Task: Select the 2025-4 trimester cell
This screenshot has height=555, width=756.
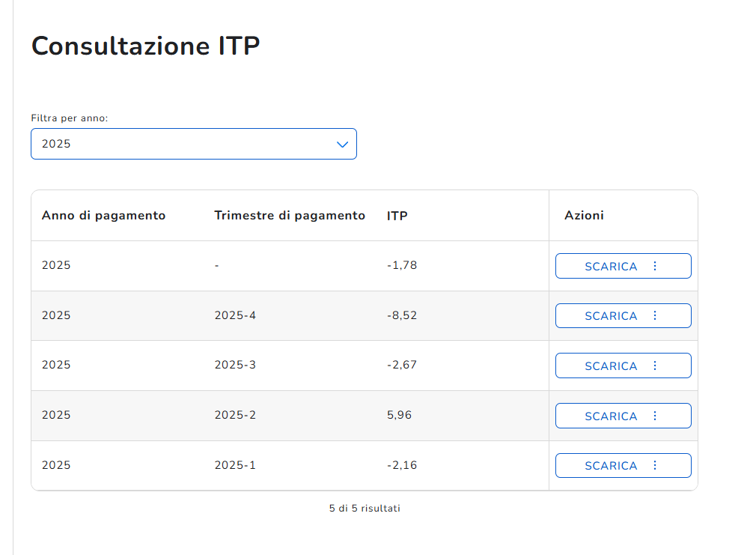Action: tap(235, 315)
